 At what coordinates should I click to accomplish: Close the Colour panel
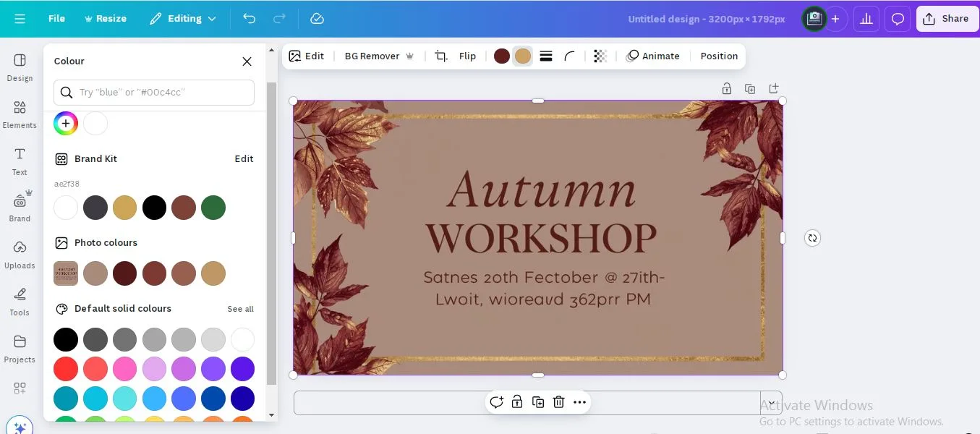247,61
